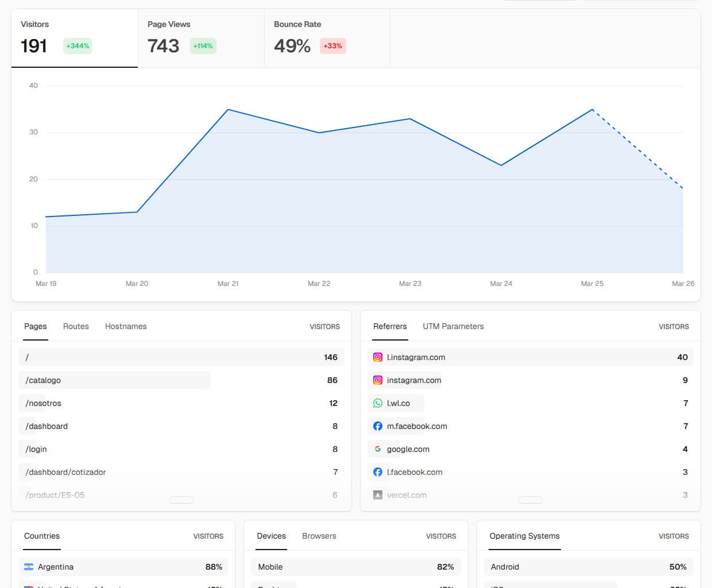Click the Google icon beside google.com
The image size is (712, 588).
coord(378,449)
